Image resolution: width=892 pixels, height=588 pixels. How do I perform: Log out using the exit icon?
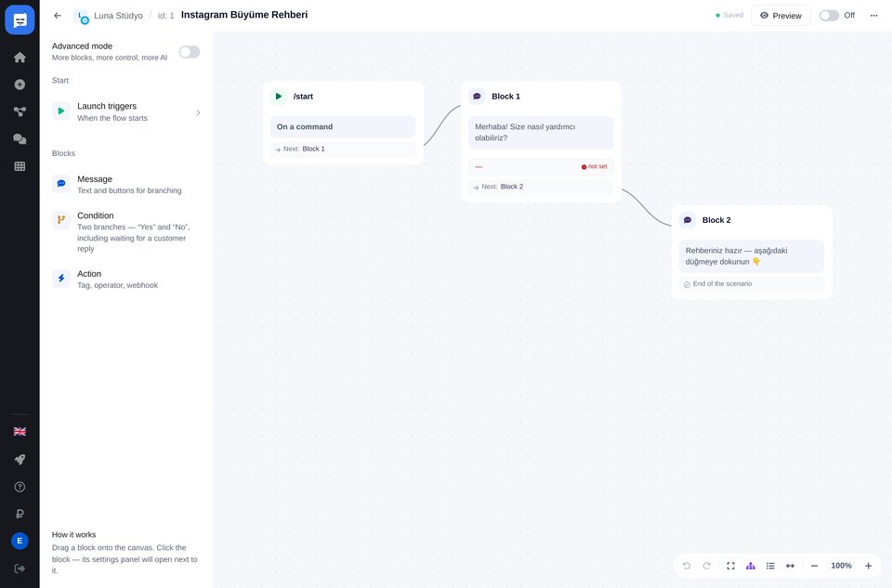click(20, 568)
